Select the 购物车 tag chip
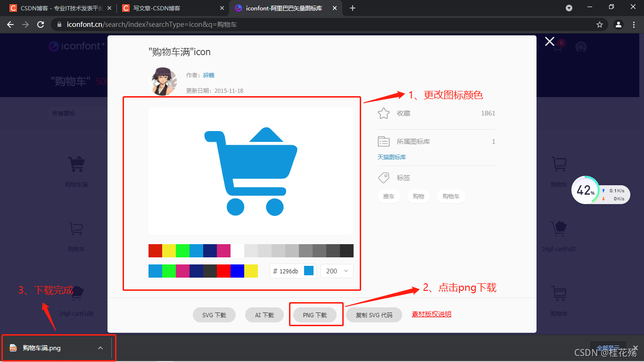 [451, 196]
